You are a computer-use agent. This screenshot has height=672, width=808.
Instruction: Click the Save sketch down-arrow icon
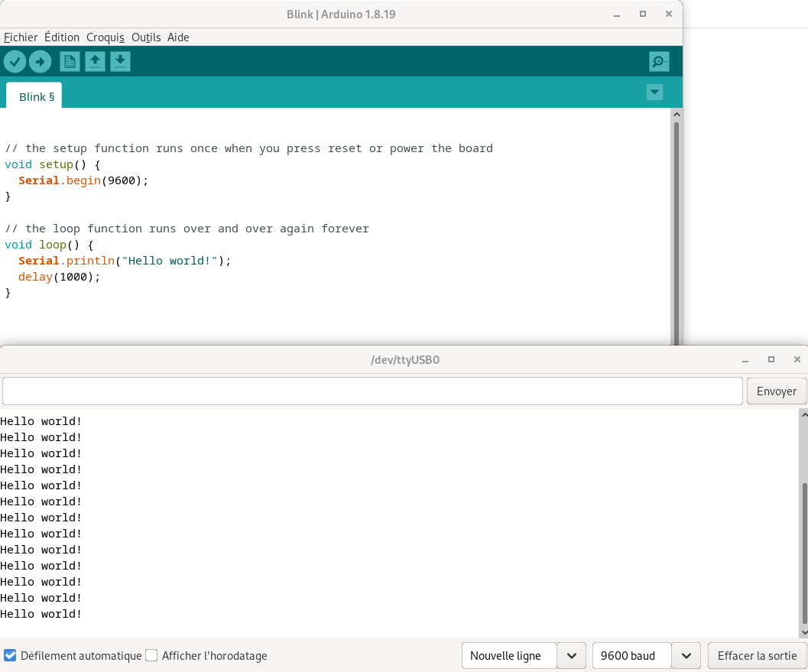pos(120,61)
